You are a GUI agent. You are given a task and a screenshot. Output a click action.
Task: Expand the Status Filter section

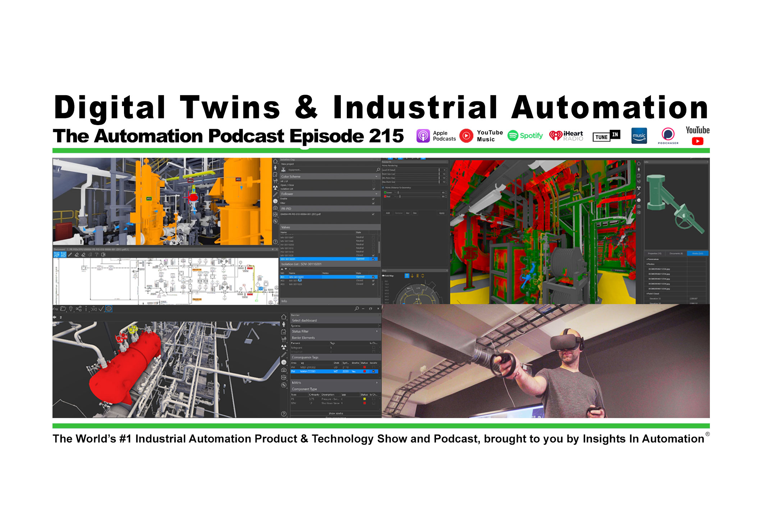pyautogui.click(x=377, y=331)
